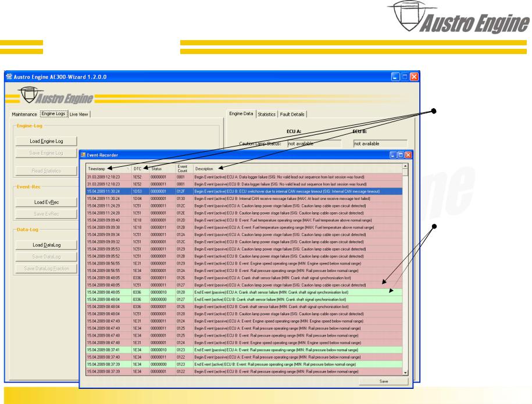Click Save at bottom of Event-Recorder
The height and width of the screenshot is (404, 532).
click(x=383, y=381)
